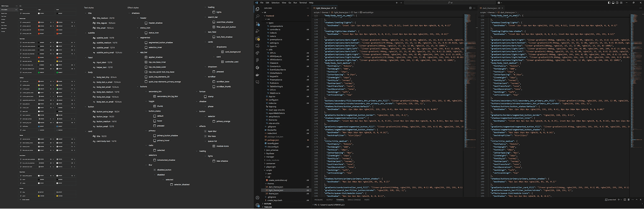This screenshot has height=209, width=644.
Task: Expand the OUTLINE section
Action: point(268,204)
